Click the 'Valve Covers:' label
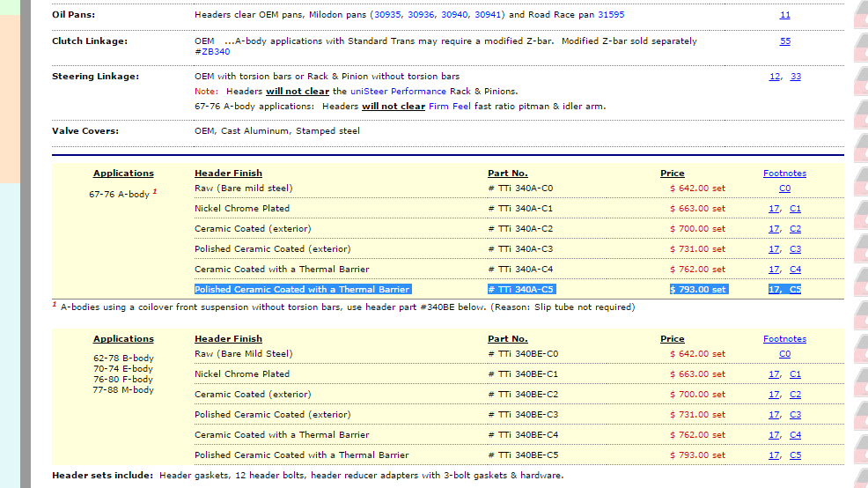This screenshot has width=868, height=488. point(85,131)
